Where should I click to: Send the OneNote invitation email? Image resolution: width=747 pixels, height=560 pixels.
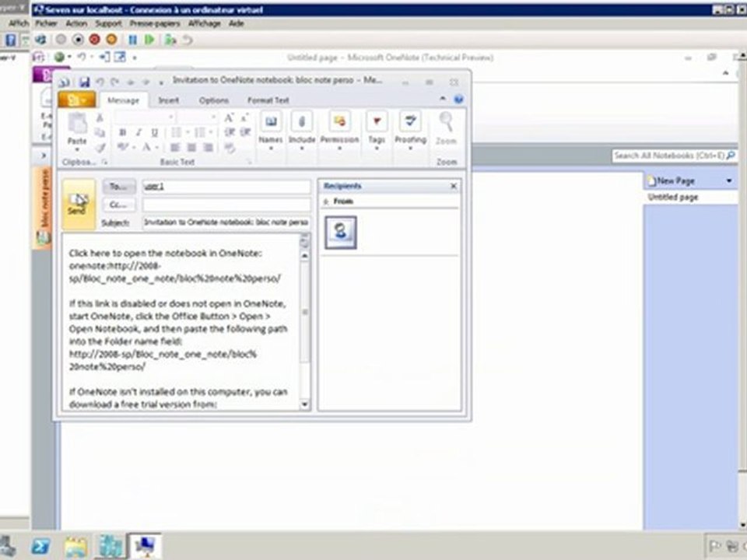79,205
